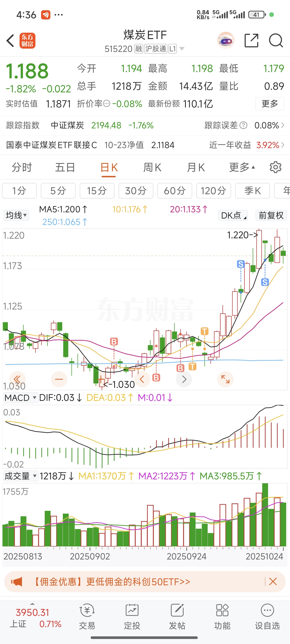Image resolution: width=290 pixels, height=644 pixels.
Task: Open tracking error 0.08% details chevron
Action: coord(283,125)
